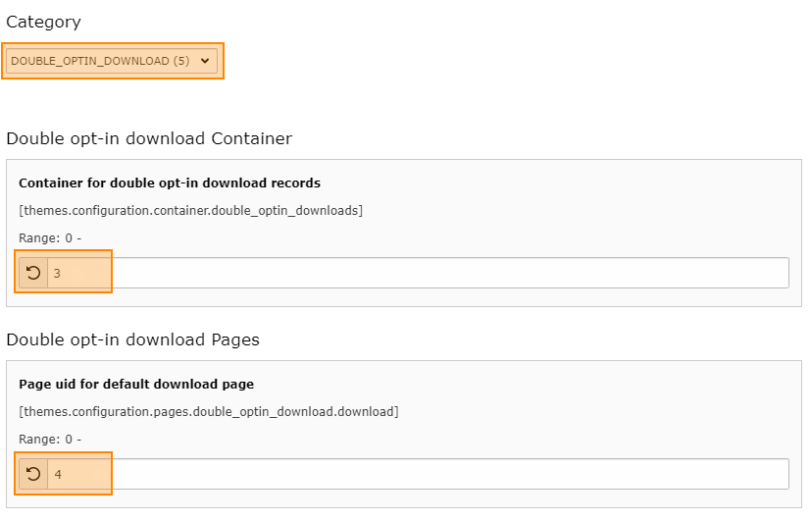Reset the double opt-in container value

33,273
